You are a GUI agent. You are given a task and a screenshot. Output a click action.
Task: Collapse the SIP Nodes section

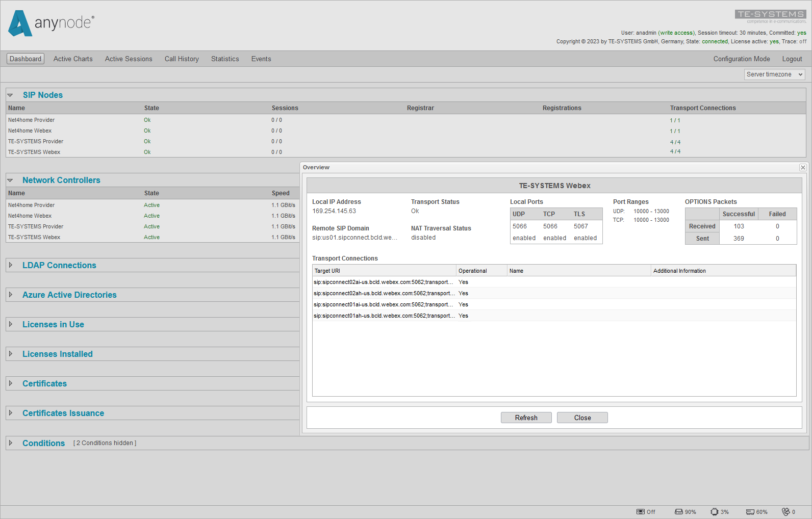(10, 95)
